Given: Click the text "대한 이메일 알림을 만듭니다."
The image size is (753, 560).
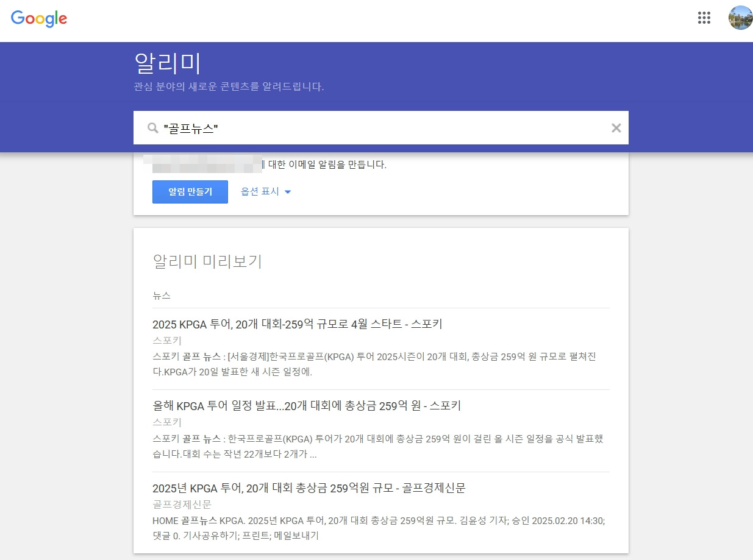Looking at the screenshot, I should (x=327, y=165).
